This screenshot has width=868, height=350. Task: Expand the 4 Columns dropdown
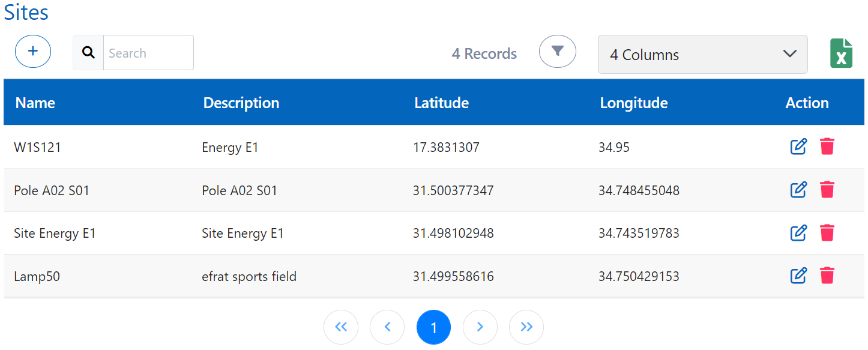[702, 55]
